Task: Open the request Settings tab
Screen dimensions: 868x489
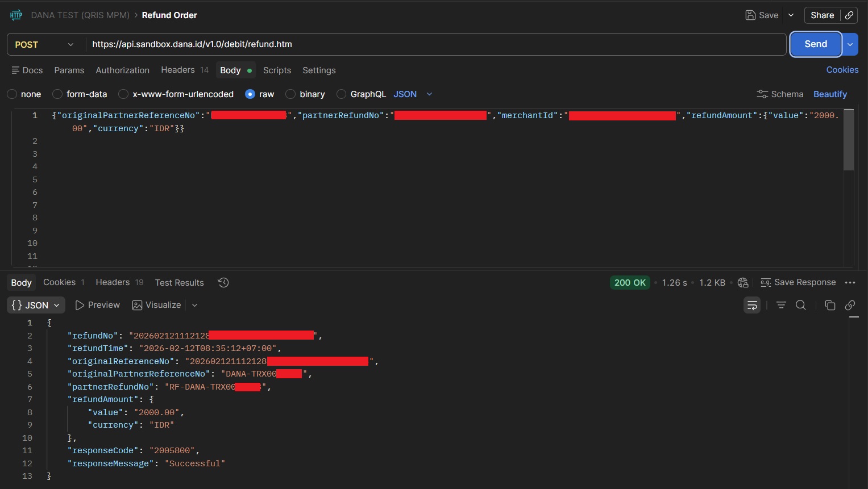Action: [x=319, y=70]
